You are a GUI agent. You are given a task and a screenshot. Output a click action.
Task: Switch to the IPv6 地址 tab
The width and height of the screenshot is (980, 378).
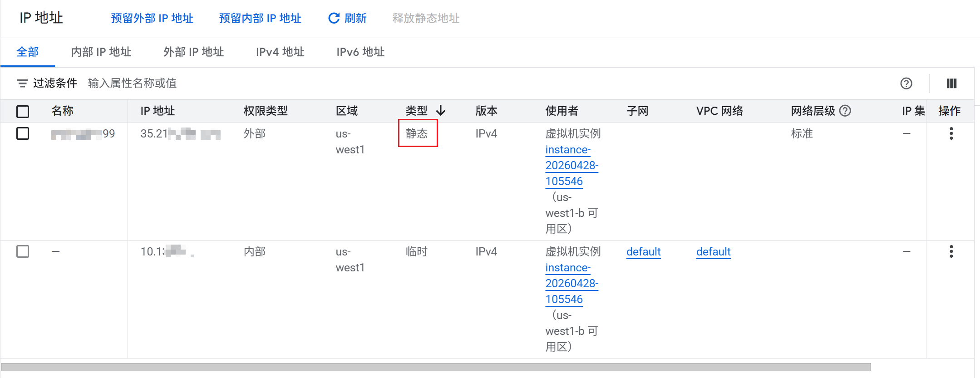(360, 52)
